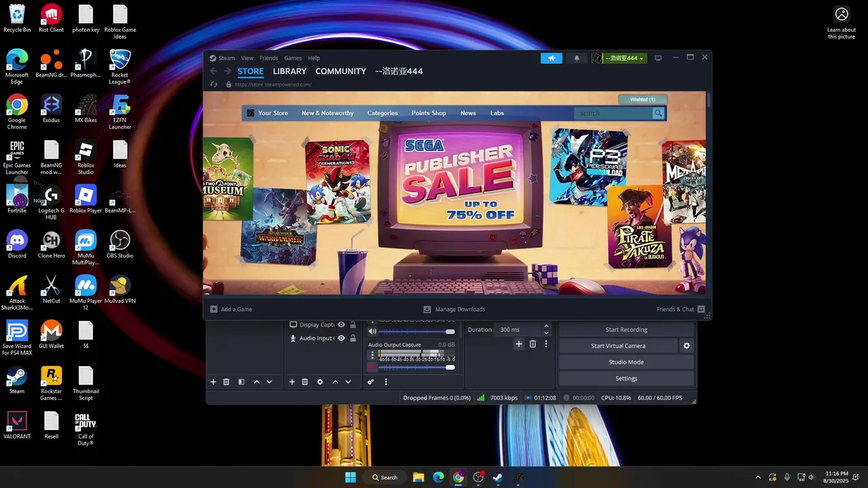Open the View menu in Steam
The width and height of the screenshot is (868, 488).
[x=247, y=58]
